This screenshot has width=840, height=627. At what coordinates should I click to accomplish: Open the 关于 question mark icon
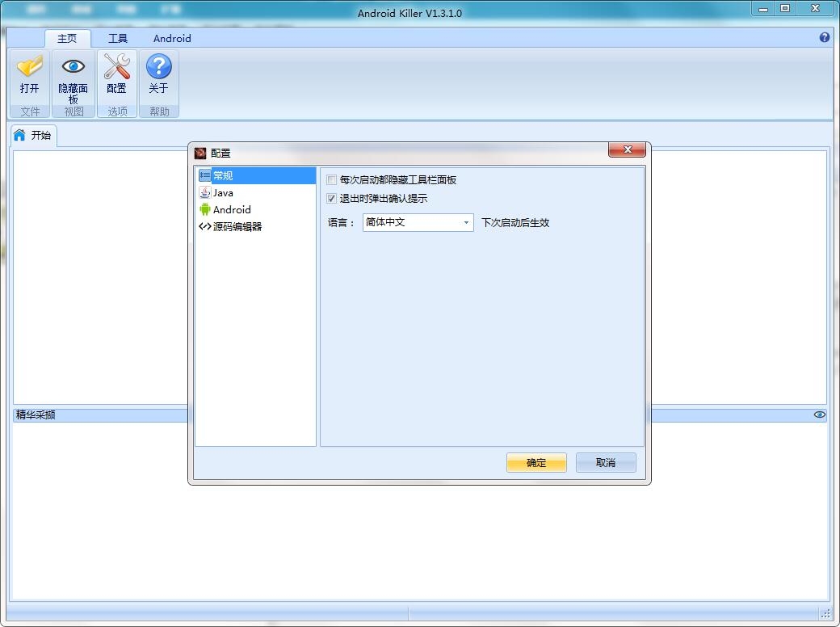[x=158, y=66]
